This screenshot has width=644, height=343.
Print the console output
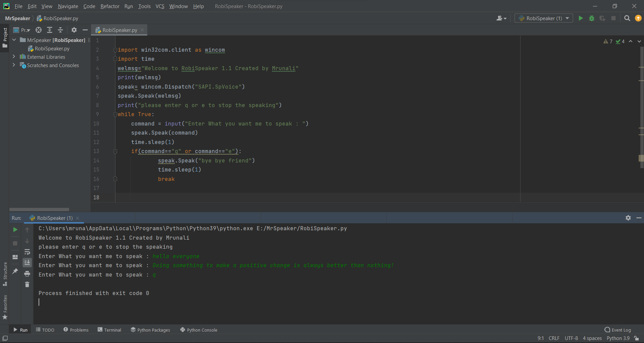pos(27,274)
